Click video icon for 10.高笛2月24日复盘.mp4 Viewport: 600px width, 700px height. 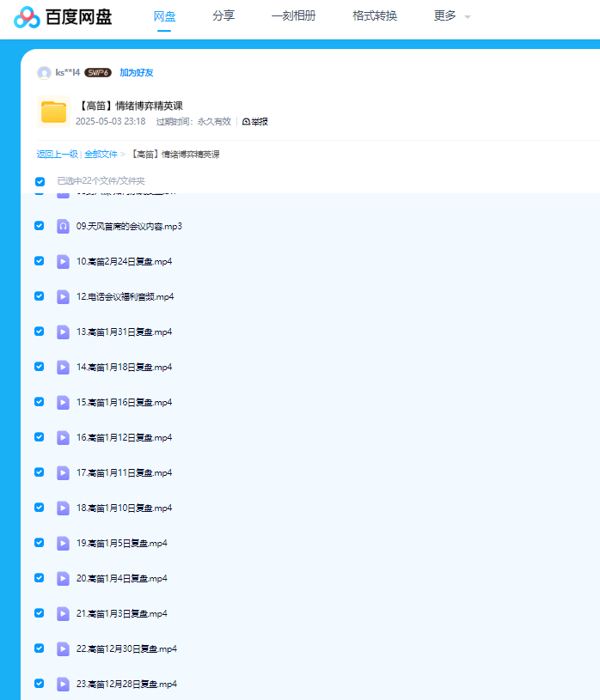63,261
